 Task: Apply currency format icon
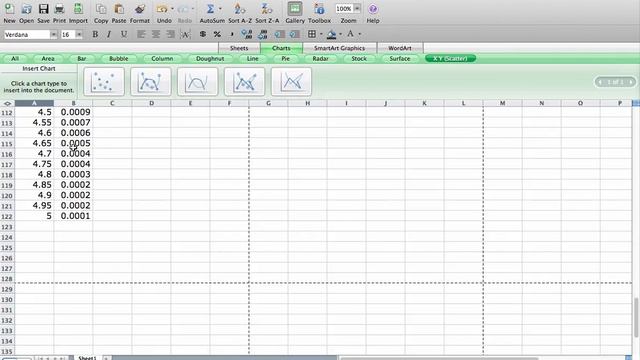pos(203,34)
